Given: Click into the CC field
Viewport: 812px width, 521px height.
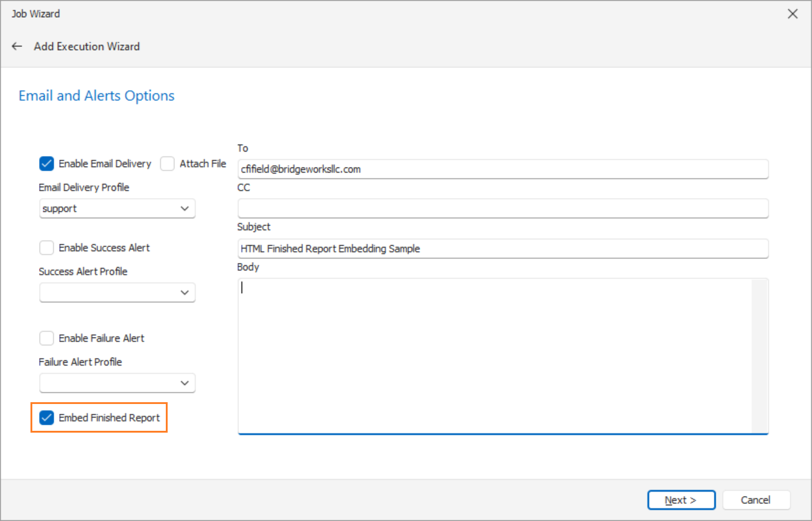Looking at the screenshot, I should (503, 208).
